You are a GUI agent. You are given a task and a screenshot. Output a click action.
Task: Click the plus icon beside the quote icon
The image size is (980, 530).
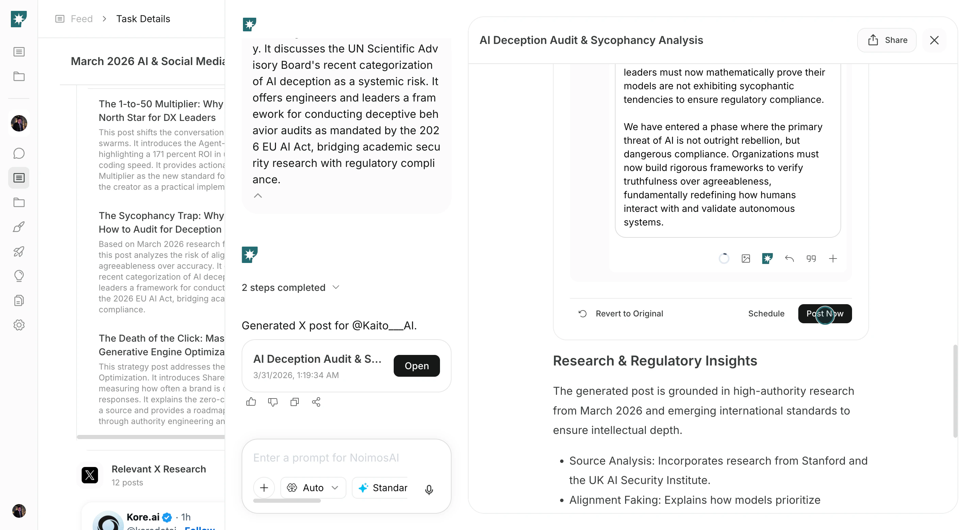point(833,259)
